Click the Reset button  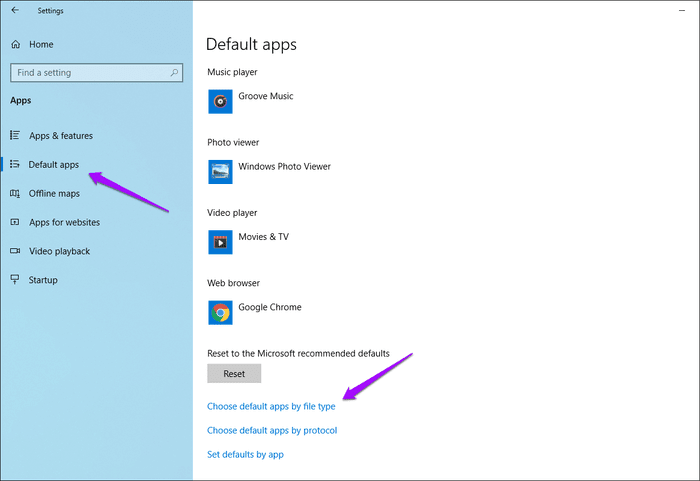[234, 373]
